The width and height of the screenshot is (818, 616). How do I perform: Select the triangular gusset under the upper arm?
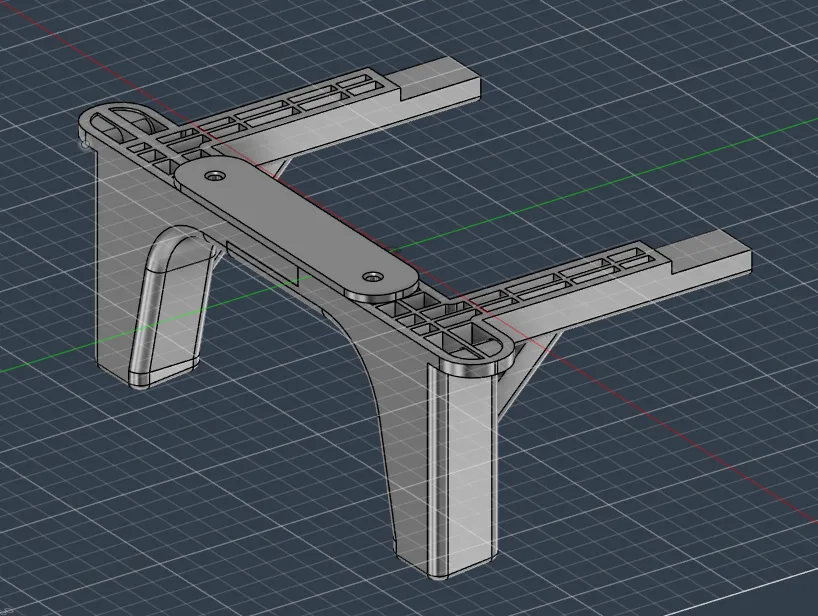coord(279,168)
